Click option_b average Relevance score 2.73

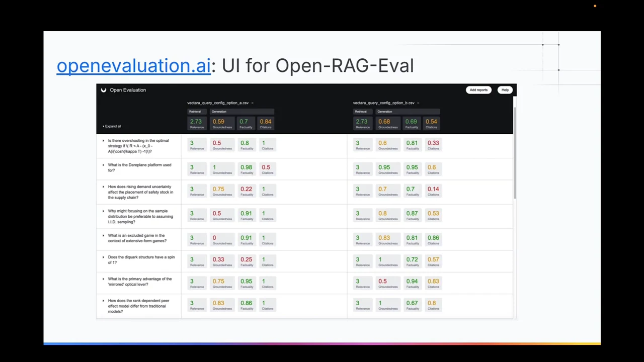click(362, 123)
